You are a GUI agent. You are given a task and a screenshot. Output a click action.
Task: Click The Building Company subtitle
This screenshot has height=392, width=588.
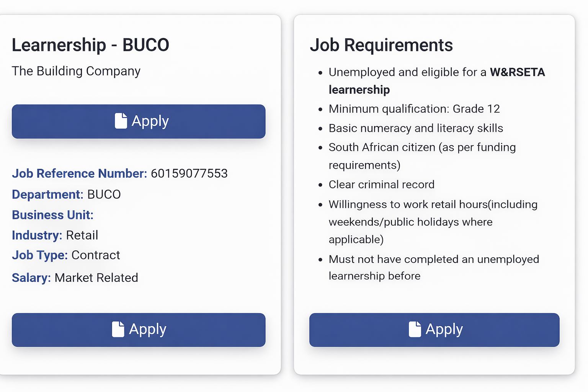[76, 71]
